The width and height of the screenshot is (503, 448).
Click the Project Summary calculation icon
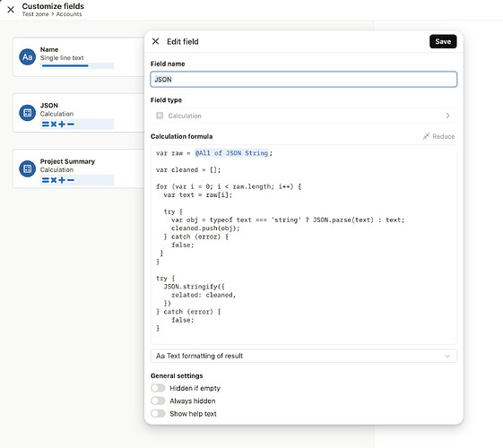click(x=27, y=168)
